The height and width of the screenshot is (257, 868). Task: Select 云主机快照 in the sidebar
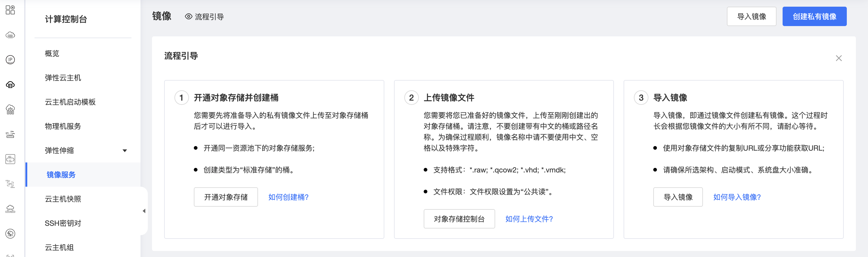coord(63,199)
